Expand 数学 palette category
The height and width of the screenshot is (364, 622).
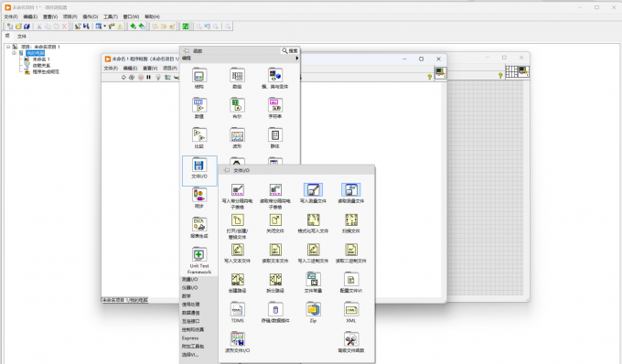click(x=187, y=295)
